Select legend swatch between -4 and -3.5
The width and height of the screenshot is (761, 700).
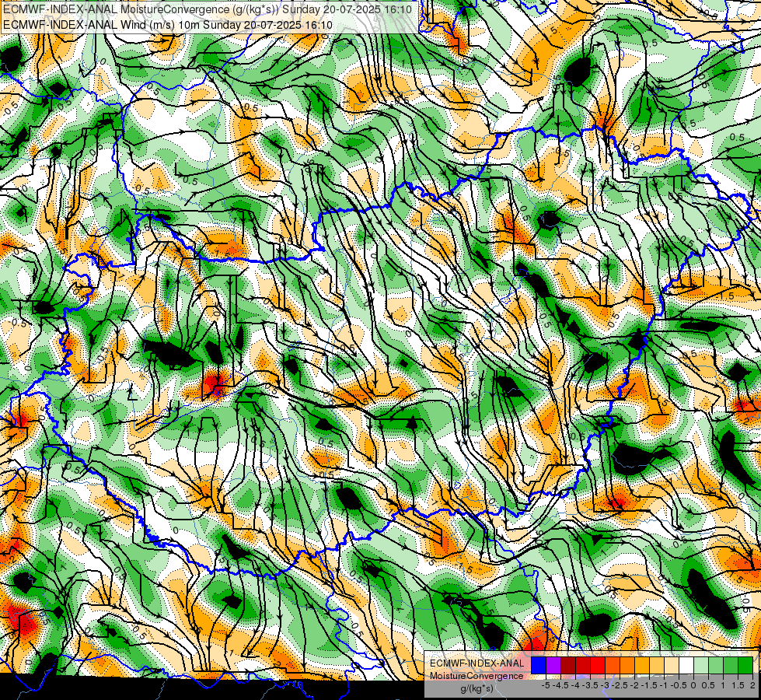(583, 665)
